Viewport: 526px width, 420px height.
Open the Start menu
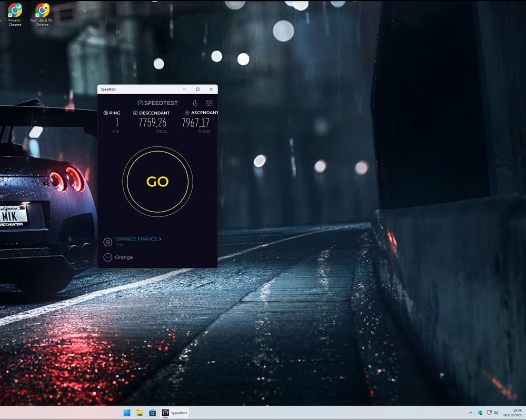pos(126,413)
